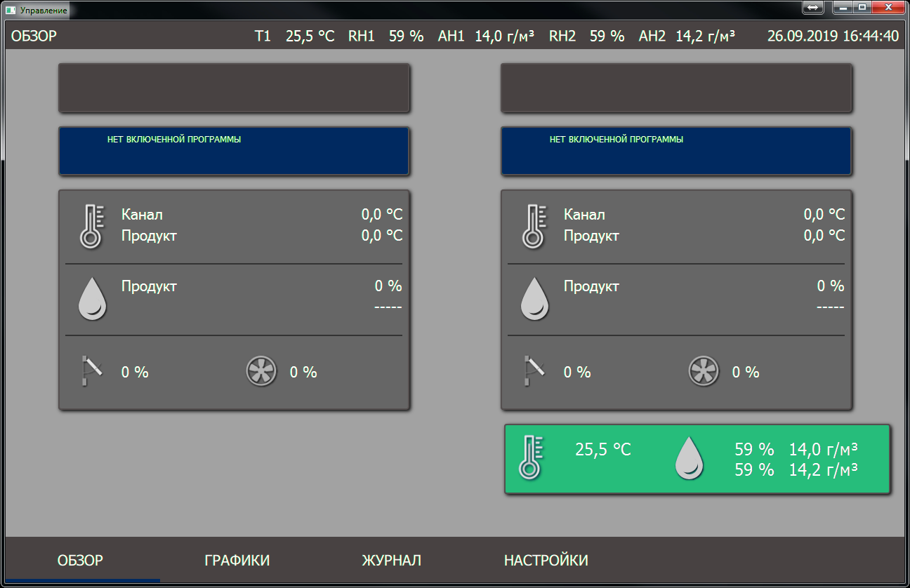Image resolution: width=910 pixels, height=588 pixels.
Task: Maximize the Управление window
Action: pos(862,6)
